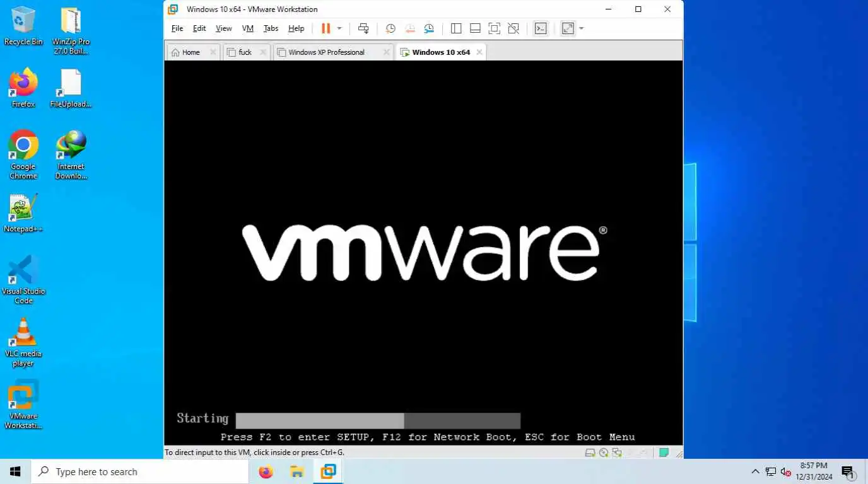Toggle the thumbnail bar view icon
Image resolution: width=868 pixels, height=484 pixels.
point(475,28)
